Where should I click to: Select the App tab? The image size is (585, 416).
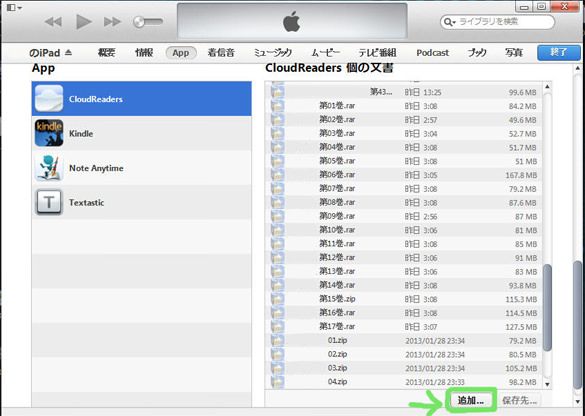[181, 53]
